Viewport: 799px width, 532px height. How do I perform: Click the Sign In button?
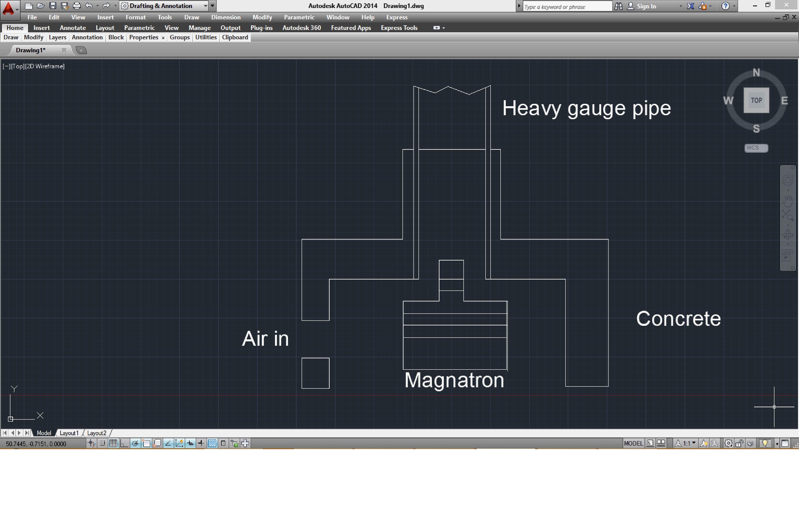point(646,6)
